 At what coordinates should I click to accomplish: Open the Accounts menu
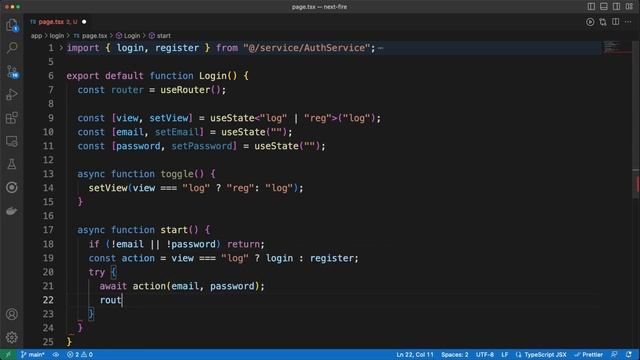pyautogui.click(x=12, y=314)
